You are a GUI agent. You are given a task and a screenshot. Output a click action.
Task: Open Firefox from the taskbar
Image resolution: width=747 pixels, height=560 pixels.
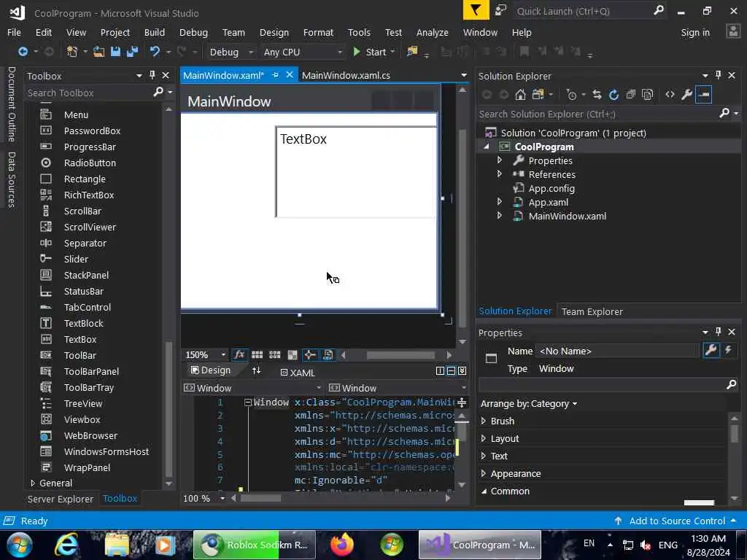pyautogui.click(x=341, y=545)
